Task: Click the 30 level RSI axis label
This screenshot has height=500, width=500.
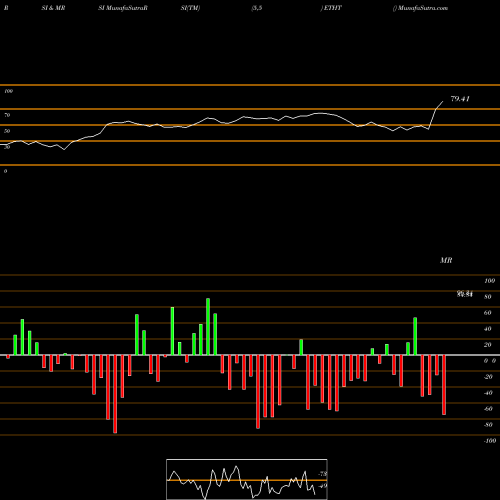Action: (7, 147)
